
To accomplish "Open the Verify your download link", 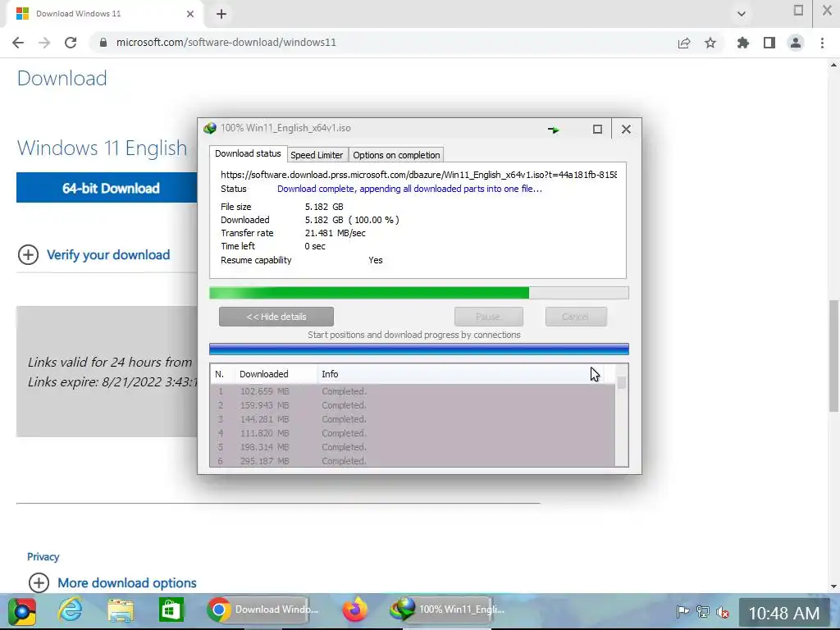I will point(108,255).
